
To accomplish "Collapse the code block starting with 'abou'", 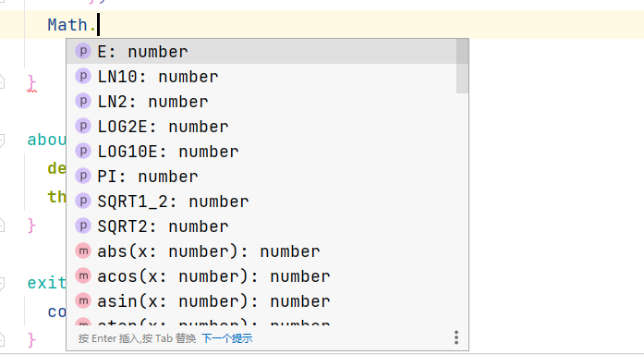I will point(2,141).
